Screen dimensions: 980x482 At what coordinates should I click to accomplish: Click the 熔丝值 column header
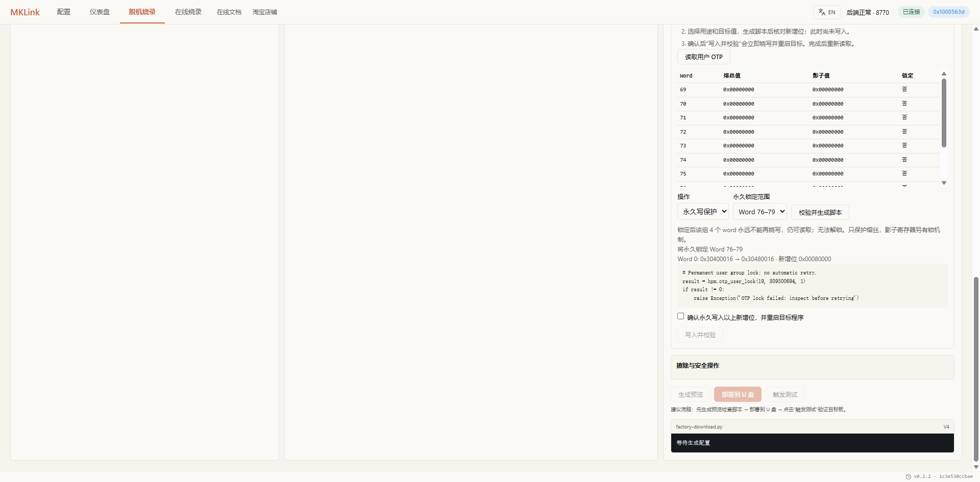[732, 75]
